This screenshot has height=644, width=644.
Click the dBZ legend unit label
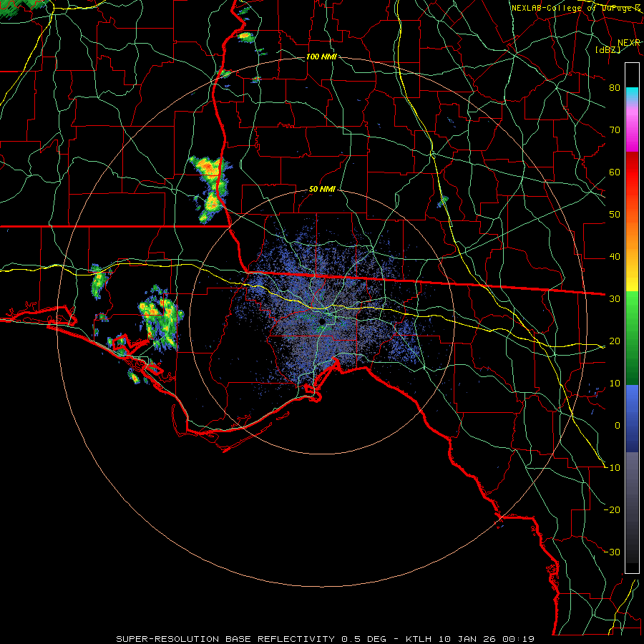point(608,49)
